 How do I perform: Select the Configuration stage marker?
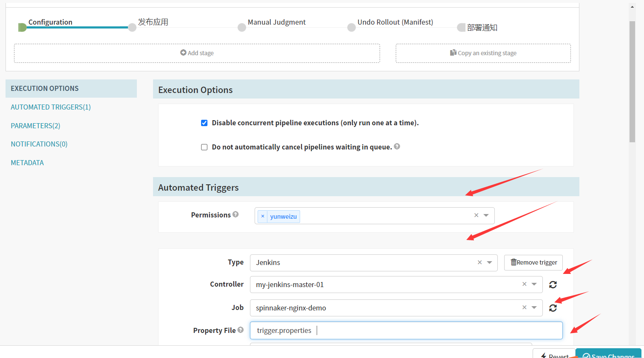click(x=23, y=28)
